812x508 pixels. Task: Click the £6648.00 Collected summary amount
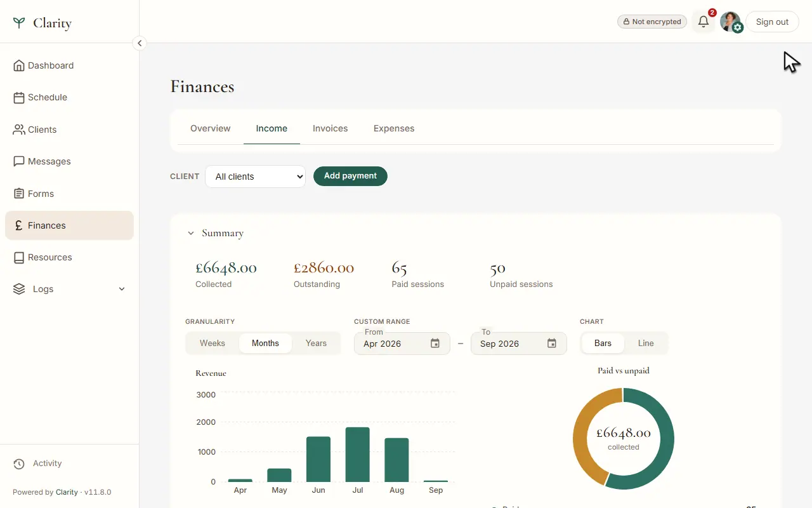226,268
